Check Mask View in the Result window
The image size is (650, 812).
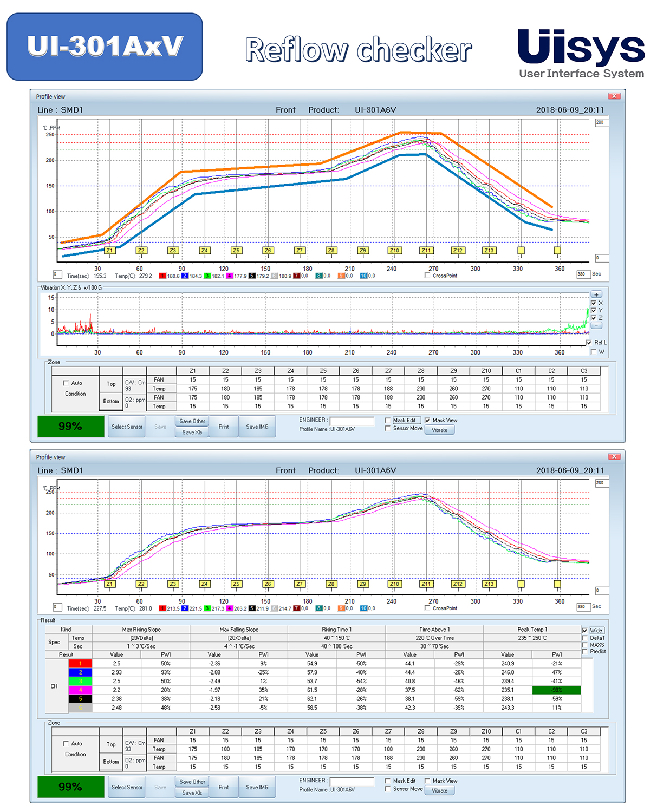coord(428,781)
